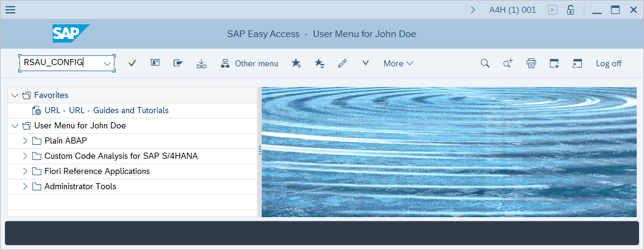
Task: Click the Fiori Reference Applications folder icon
Action: [37, 171]
